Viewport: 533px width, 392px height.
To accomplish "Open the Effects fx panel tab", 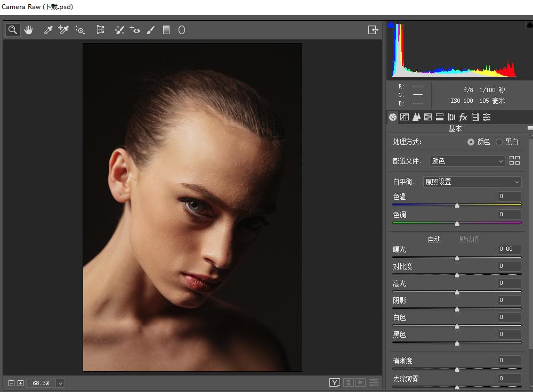I will 463,117.
